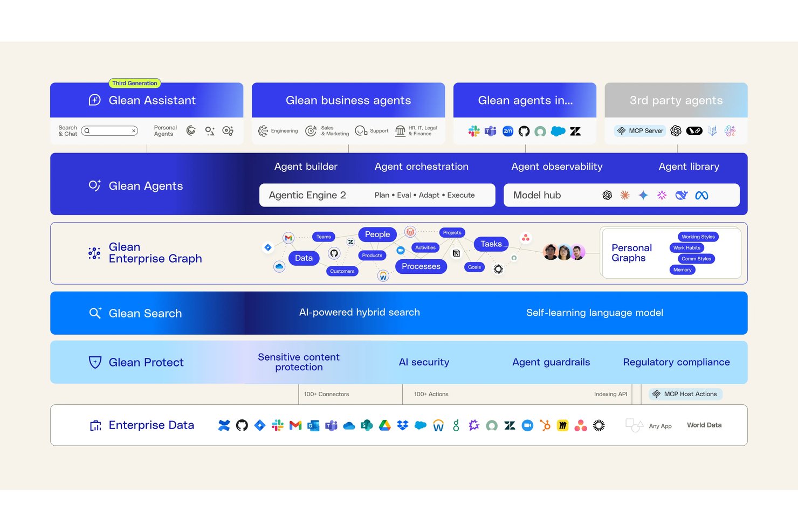Select the blue Gemini star in Model hub
798x532 pixels.
[643, 195]
